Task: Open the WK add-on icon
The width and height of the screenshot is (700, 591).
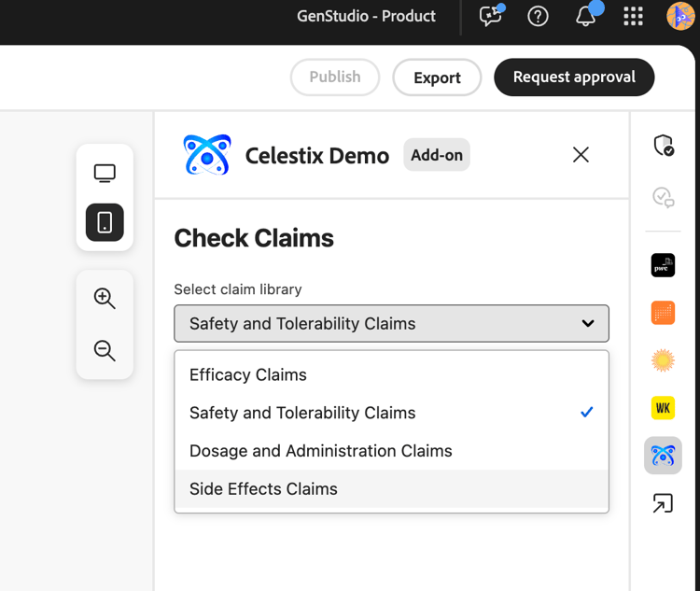Action: click(663, 408)
